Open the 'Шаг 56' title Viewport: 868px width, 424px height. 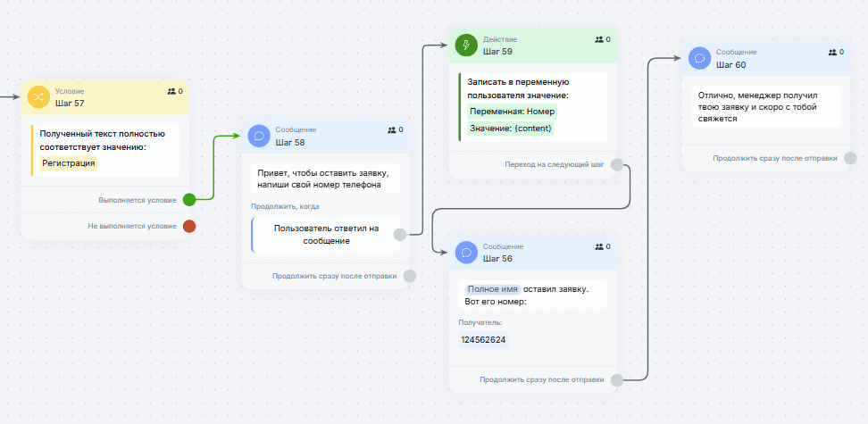coord(497,259)
